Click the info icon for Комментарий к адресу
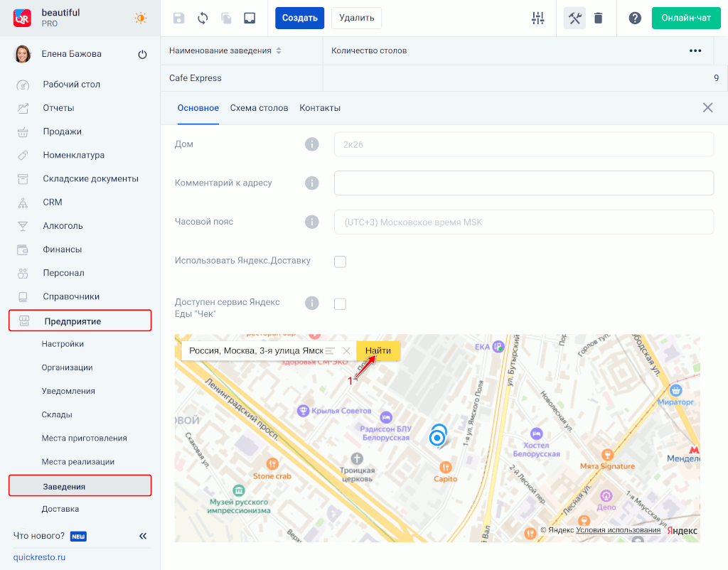Screen dimensions: 728x570 point(312,183)
